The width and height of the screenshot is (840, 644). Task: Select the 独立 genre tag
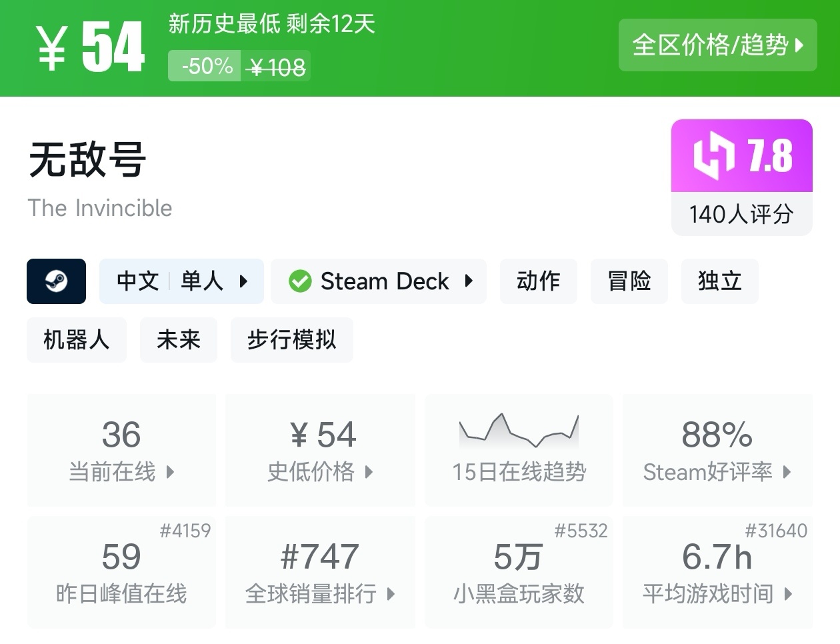(x=719, y=281)
